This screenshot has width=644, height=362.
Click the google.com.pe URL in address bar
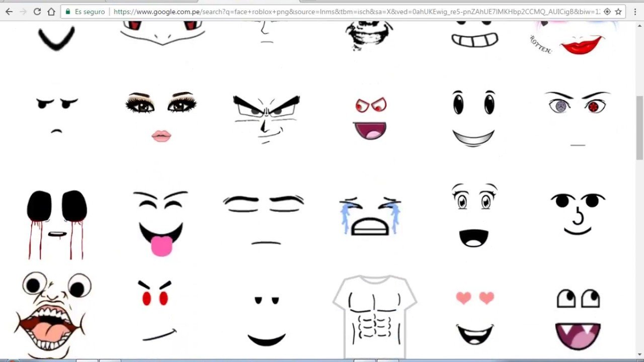[x=357, y=12]
